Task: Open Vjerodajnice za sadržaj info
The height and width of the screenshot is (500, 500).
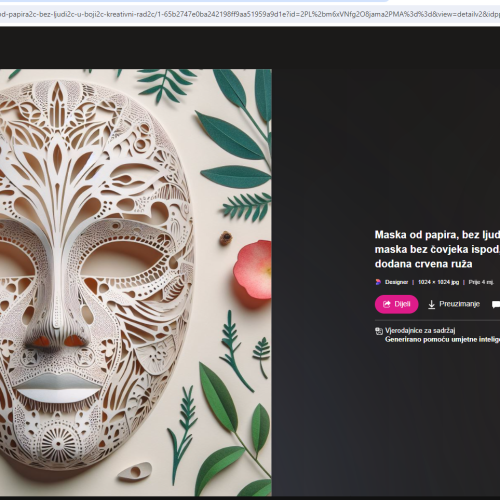Action: coord(420,330)
